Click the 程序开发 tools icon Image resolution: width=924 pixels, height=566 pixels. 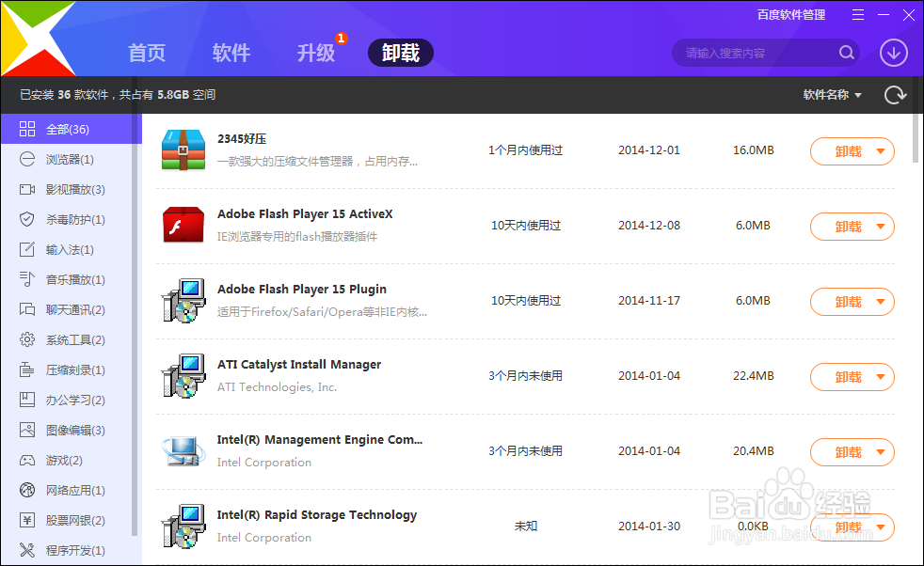(x=27, y=550)
